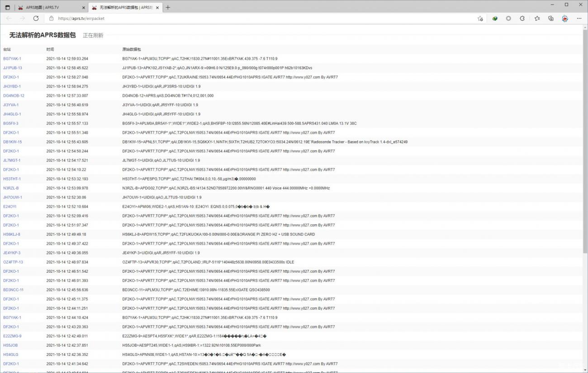View site info via lock icon

pos(51,19)
